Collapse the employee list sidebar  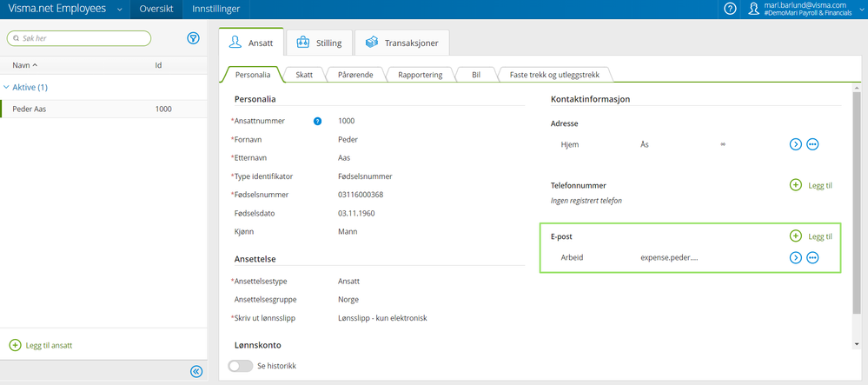click(196, 372)
